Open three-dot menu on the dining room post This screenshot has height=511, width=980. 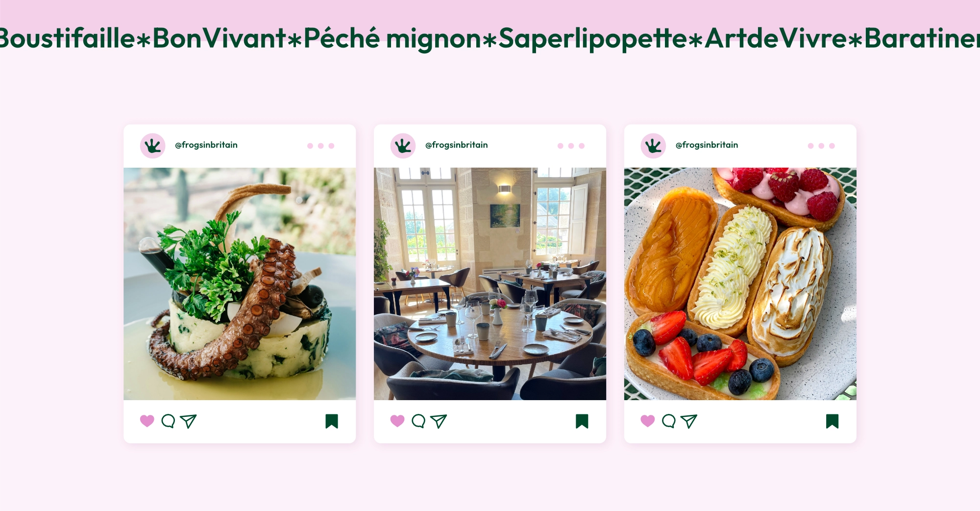coord(571,146)
